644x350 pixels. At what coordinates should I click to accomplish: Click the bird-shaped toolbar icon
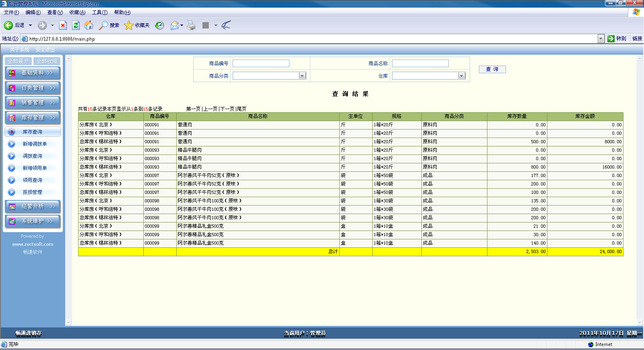click(226, 25)
